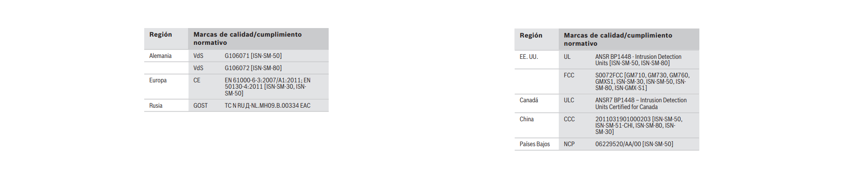Select the FCC mark cell
Screen dimensions: 868x181
click(569, 76)
